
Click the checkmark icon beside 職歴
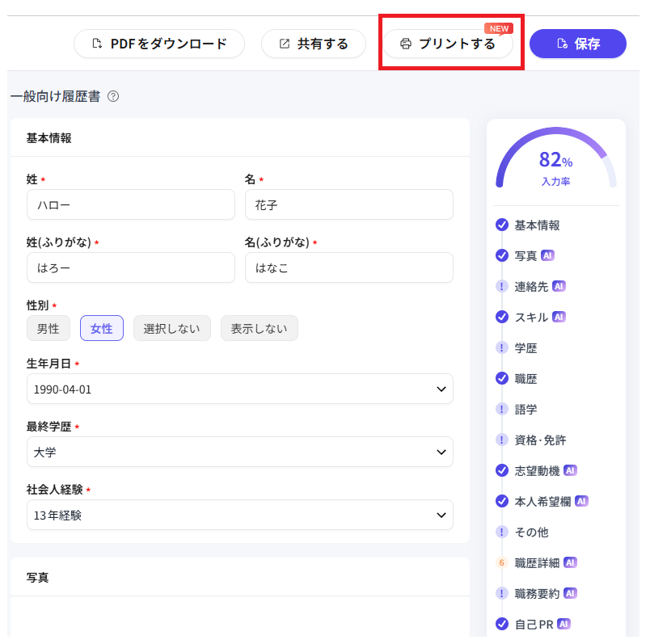(x=501, y=378)
